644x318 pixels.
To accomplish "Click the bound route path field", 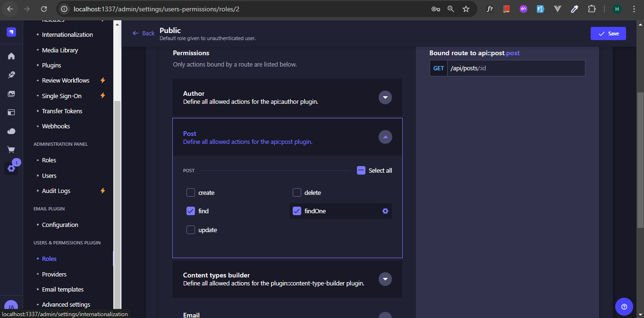I will [516, 68].
